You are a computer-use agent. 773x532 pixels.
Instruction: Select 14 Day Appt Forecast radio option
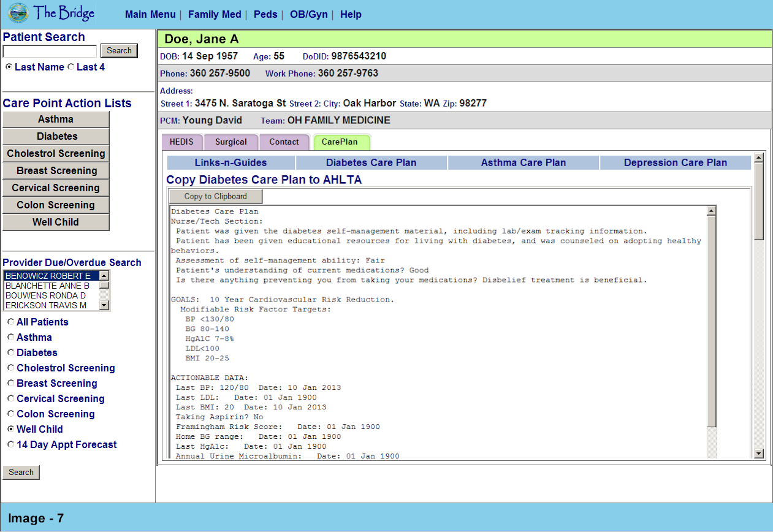10,444
